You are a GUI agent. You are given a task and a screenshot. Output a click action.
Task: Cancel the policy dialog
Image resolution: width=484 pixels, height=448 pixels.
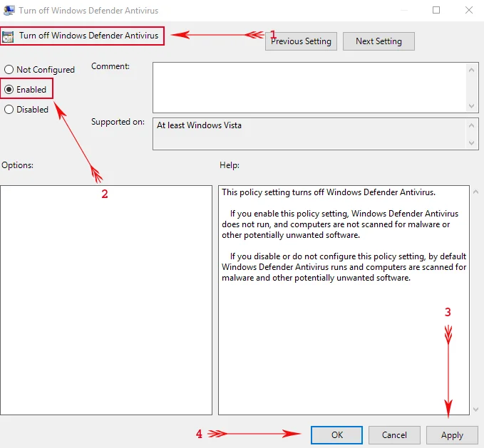394,434
